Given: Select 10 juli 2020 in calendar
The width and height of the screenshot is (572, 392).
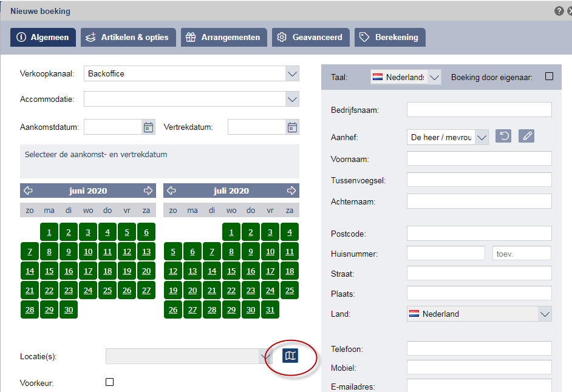Looking at the screenshot, I should [x=270, y=252].
